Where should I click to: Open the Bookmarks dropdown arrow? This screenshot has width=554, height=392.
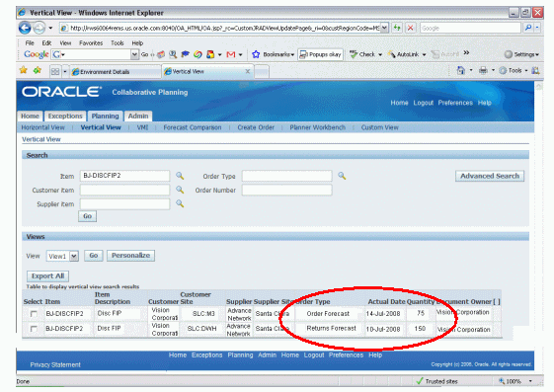[x=292, y=54]
